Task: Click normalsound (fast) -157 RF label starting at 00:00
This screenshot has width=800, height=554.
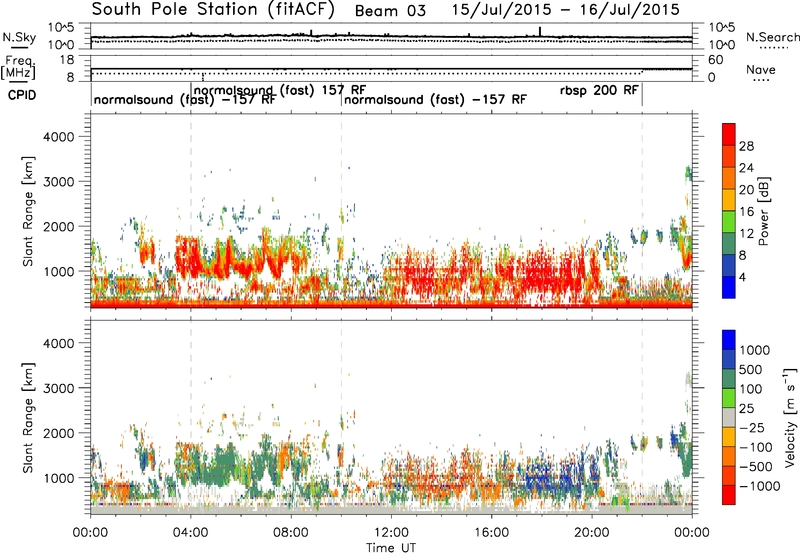Action: [185, 99]
